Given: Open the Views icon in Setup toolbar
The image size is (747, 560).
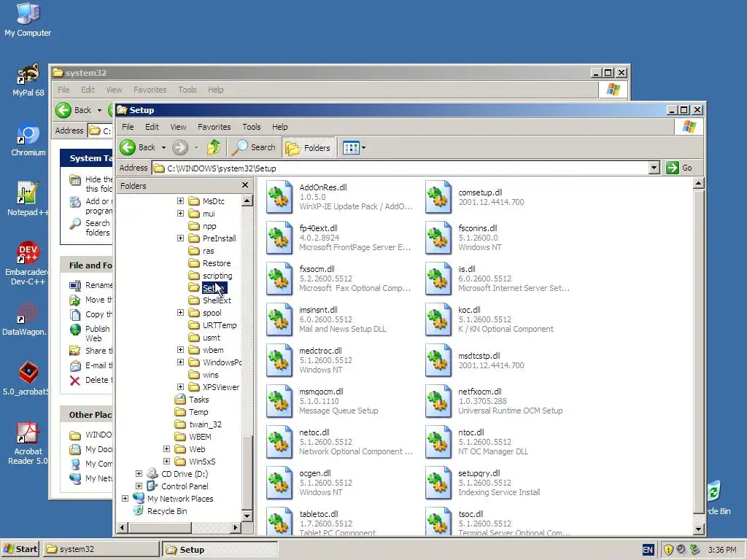Looking at the screenshot, I should (351, 147).
